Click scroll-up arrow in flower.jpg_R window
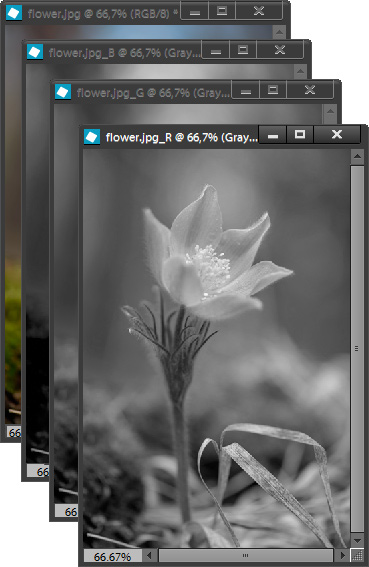Image resolution: width=369 pixels, height=567 pixels. coord(357,157)
